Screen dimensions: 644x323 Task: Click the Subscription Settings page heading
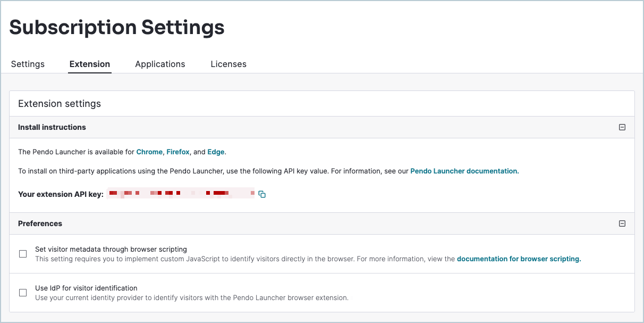pos(117,27)
